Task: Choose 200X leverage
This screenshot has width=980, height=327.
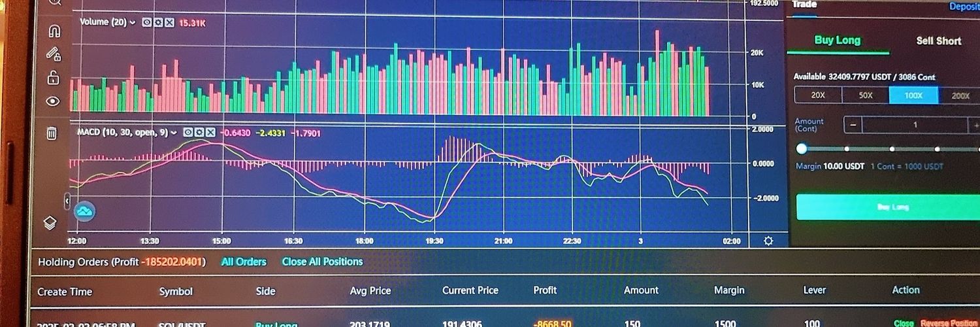Action: (959, 95)
